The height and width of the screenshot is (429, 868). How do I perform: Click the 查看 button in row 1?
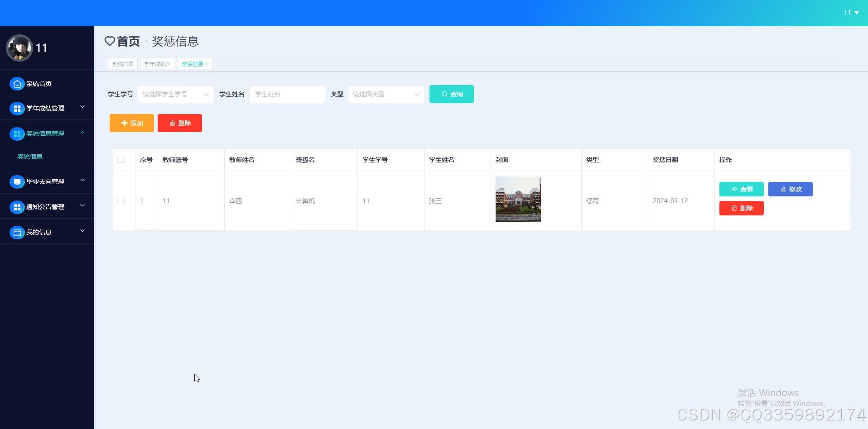click(742, 189)
